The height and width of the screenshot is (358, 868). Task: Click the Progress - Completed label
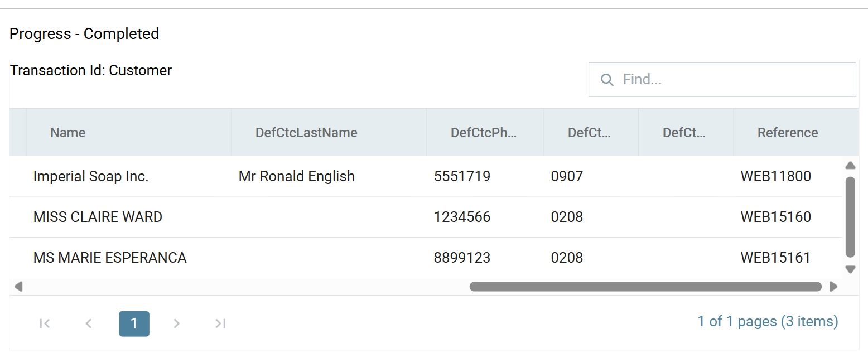point(84,34)
